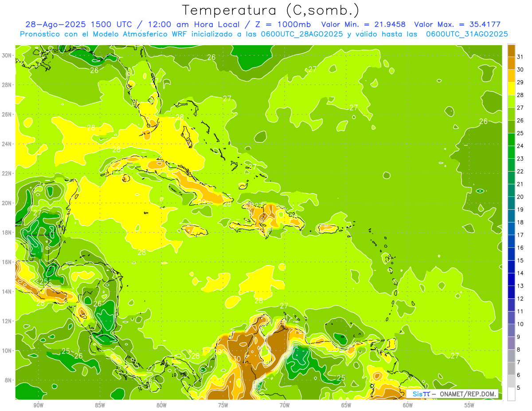The height and width of the screenshot is (411, 532).
Task: Click the 10N latitude axis label
Action: (7, 351)
